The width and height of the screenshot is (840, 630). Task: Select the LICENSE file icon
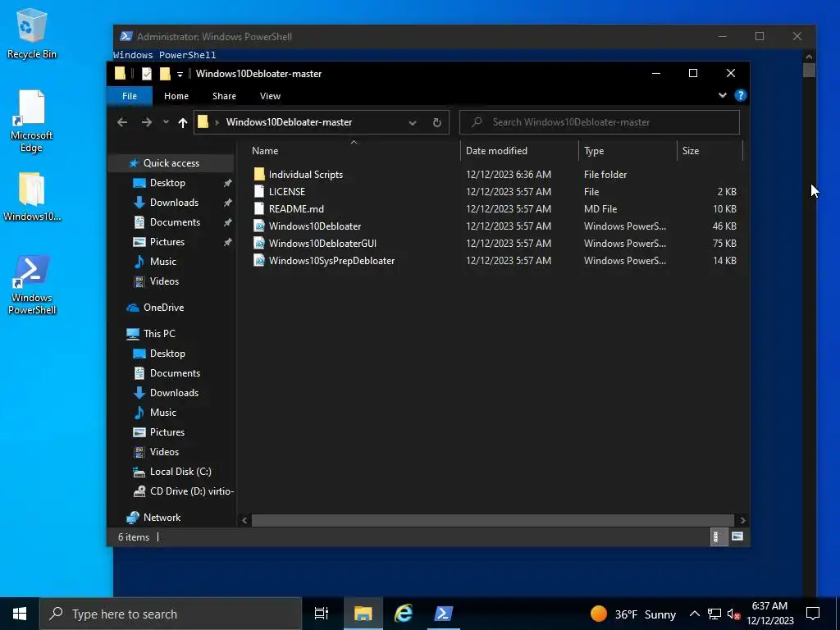coord(259,191)
